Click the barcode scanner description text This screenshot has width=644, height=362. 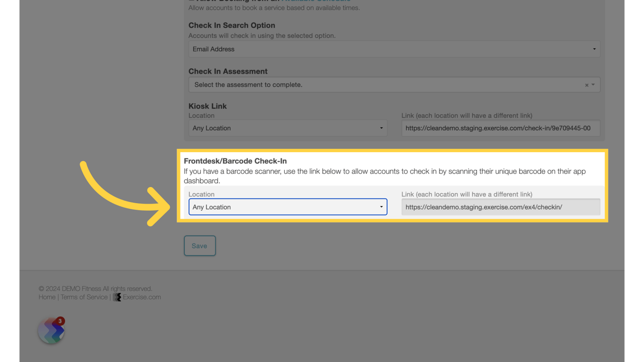[385, 176]
